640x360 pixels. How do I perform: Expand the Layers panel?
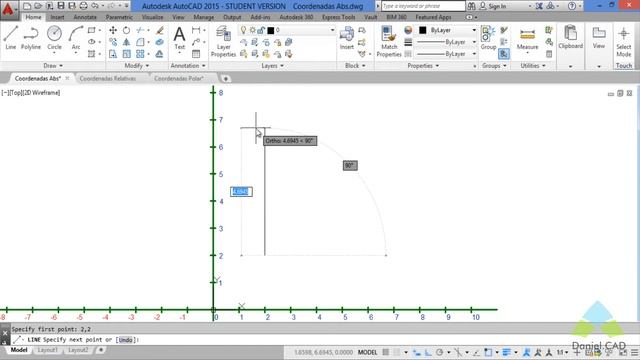pyautogui.click(x=272, y=65)
